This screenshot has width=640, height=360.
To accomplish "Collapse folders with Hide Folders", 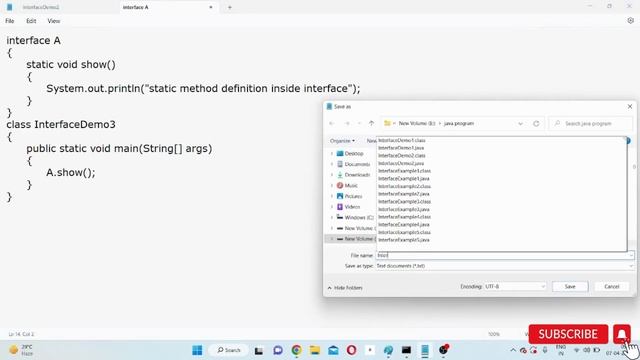I will click(x=345, y=288).
